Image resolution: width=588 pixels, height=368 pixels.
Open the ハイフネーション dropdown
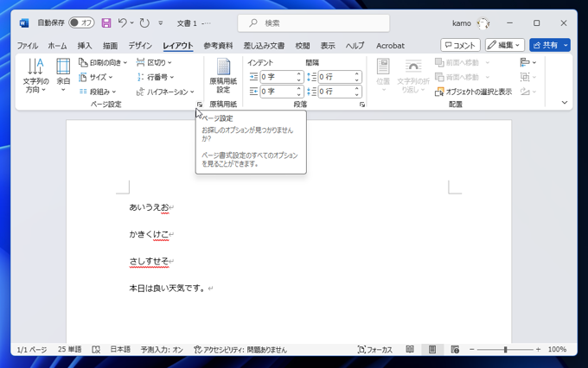(165, 92)
